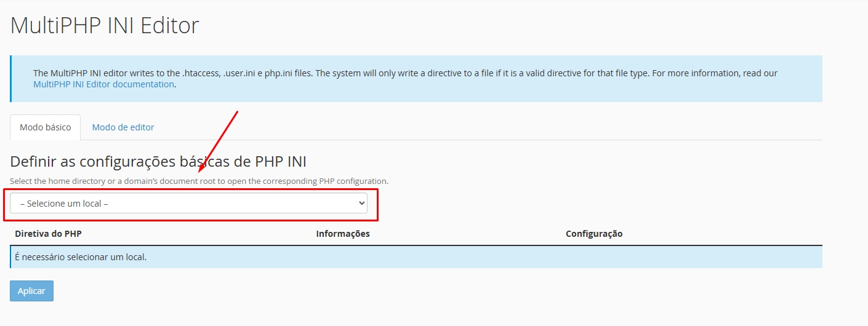Click the 'Definir as configurações básicas' heading
Viewport: 868px width, 326px height.
158,162
